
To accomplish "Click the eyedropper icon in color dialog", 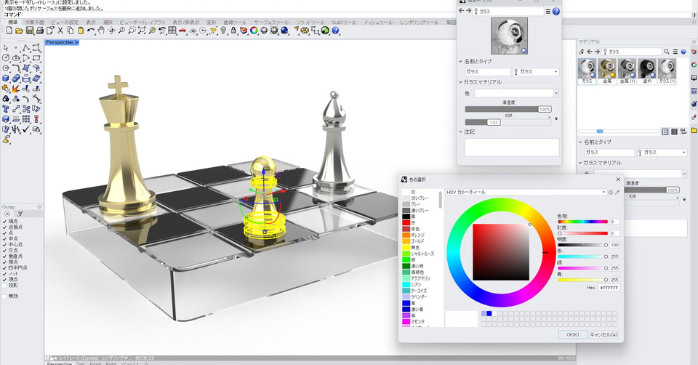I will click(x=617, y=192).
